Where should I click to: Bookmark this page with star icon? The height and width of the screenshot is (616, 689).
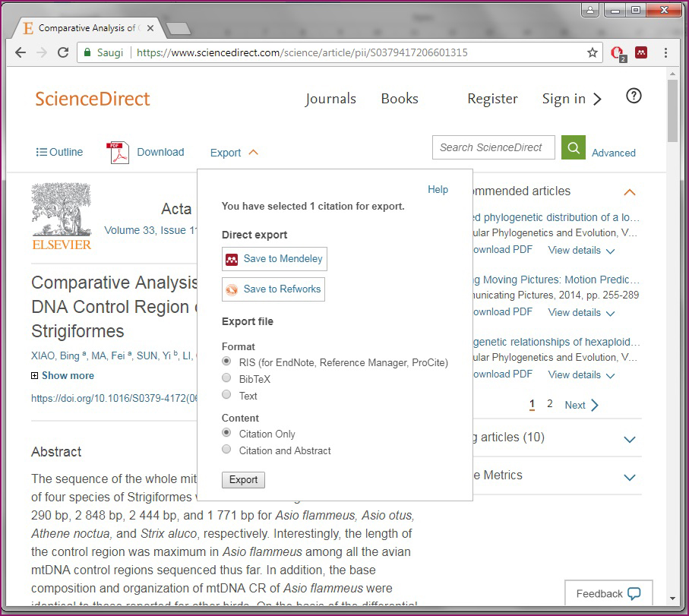[593, 53]
